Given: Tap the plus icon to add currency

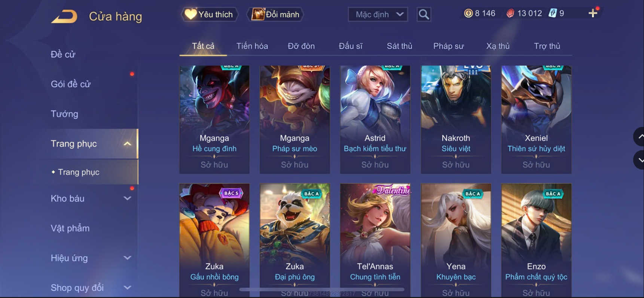Looking at the screenshot, I should (x=593, y=13).
